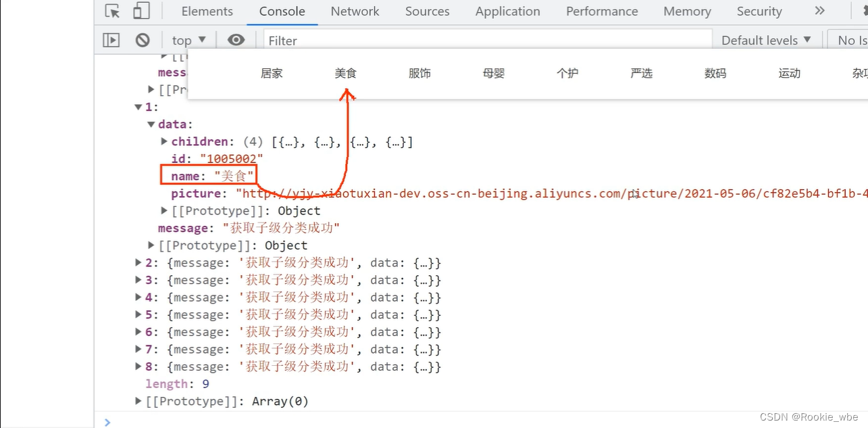This screenshot has width=868, height=428.
Task: Create live expression with eye icon
Action: [236, 40]
